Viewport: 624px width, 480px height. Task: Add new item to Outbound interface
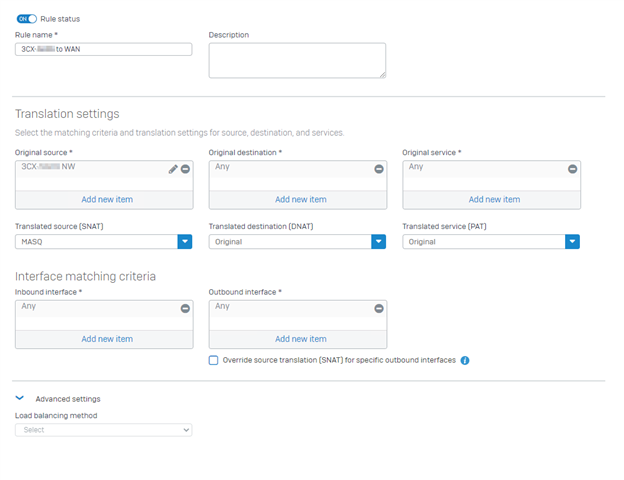pyautogui.click(x=301, y=339)
